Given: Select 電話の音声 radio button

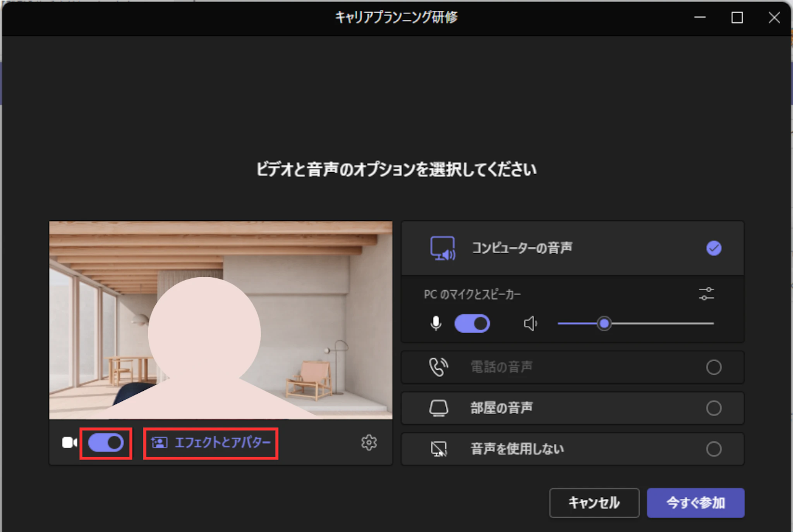Looking at the screenshot, I should (x=714, y=367).
